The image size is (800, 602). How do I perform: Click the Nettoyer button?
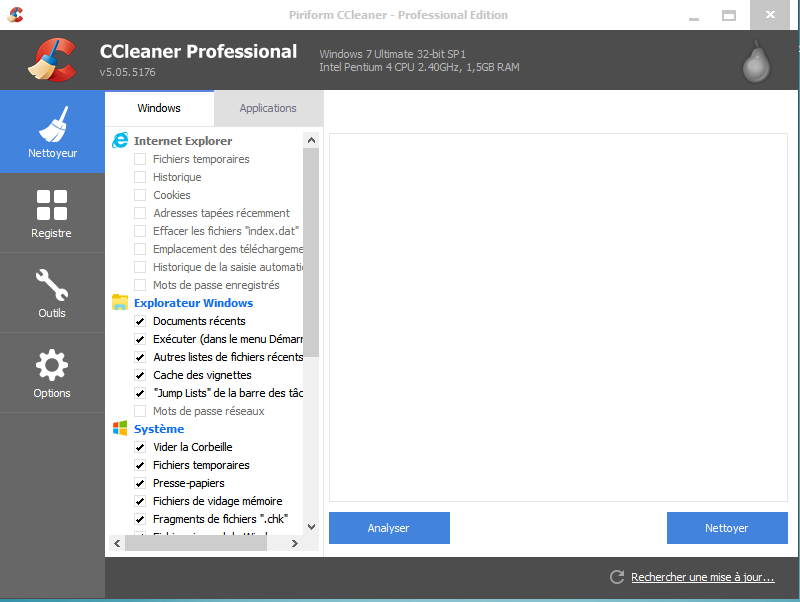[x=727, y=528]
